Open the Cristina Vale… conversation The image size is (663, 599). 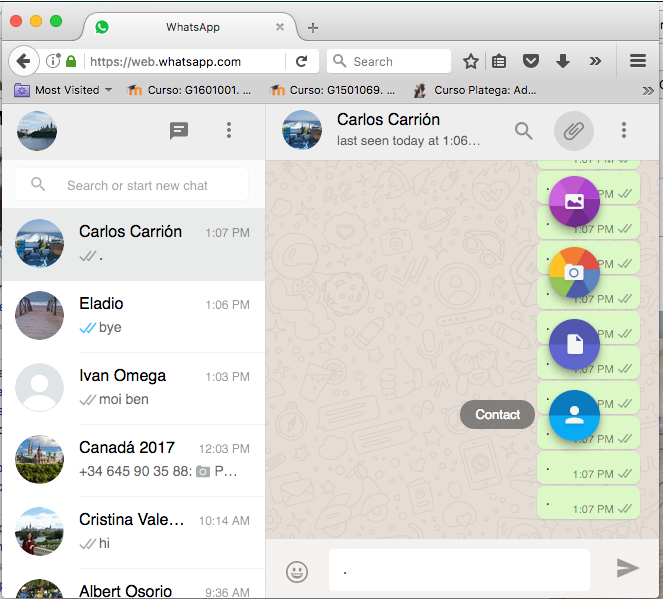pyautogui.click(x=134, y=532)
